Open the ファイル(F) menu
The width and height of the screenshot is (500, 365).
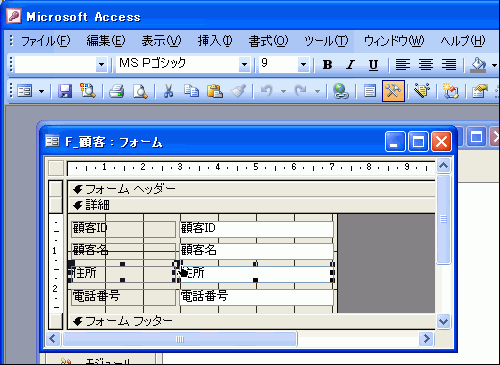46,41
